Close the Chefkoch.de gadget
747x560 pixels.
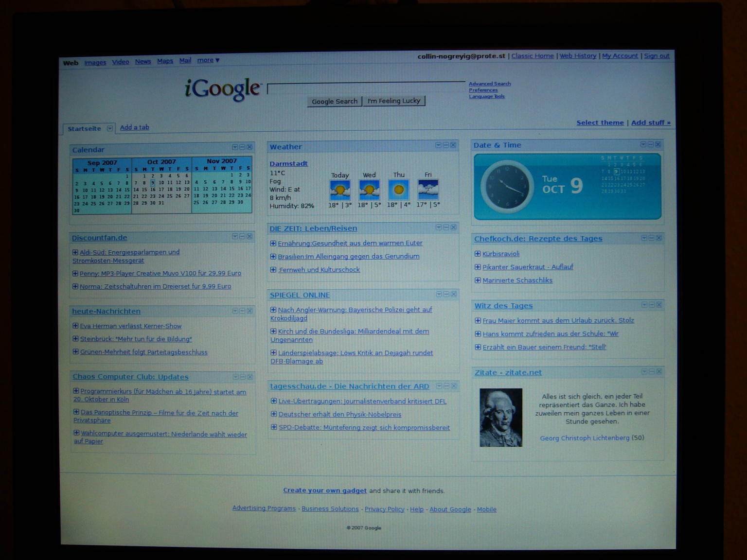click(658, 238)
